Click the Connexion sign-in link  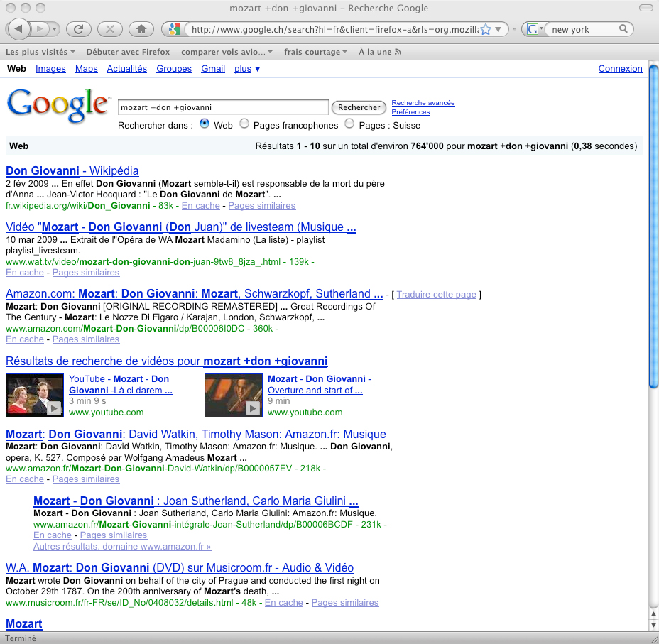pyautogui.click(x=621, y=68)
